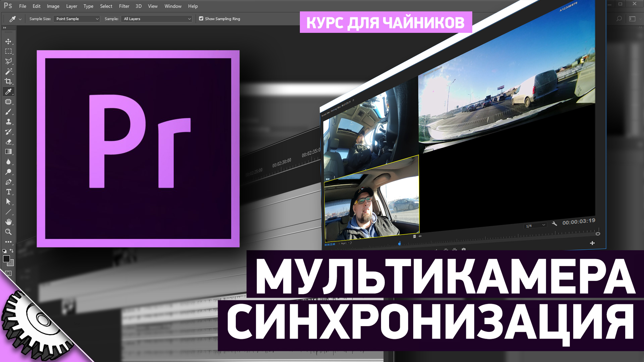Click the foreground color swatch
Image resolution: width=644 pixels, height=362 pixels.
(6, 259)
